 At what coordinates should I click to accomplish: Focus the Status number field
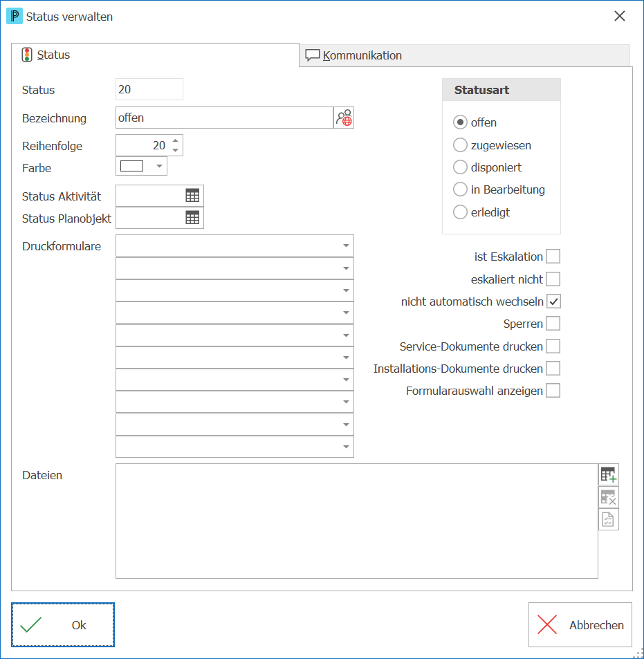coord(149,89)
